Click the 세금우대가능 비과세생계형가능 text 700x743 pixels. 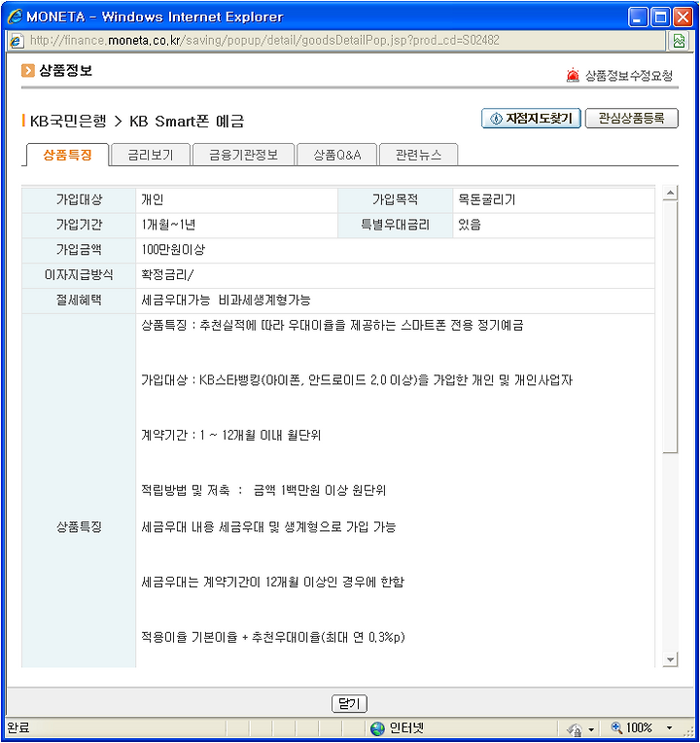[226, 300]
